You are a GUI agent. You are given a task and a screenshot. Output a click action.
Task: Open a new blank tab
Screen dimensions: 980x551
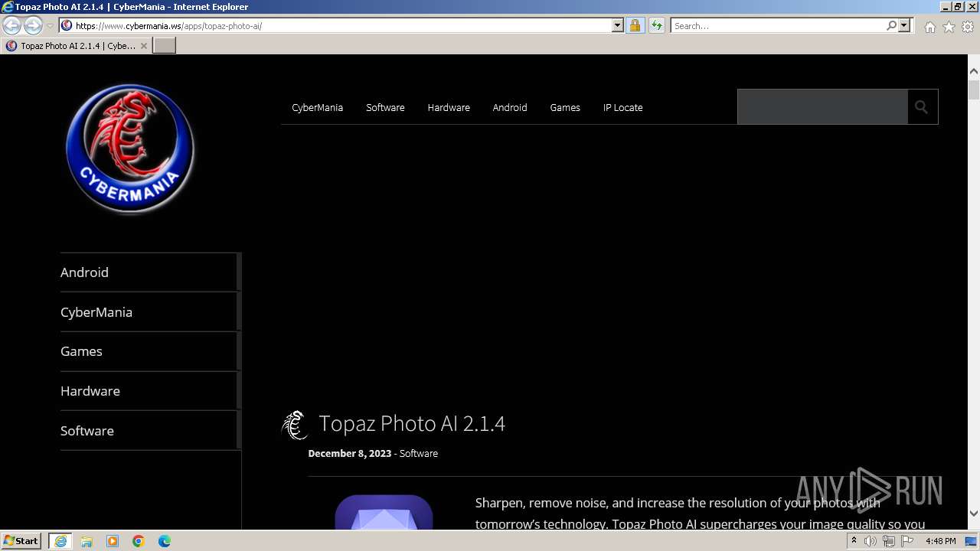pos(165,46)
